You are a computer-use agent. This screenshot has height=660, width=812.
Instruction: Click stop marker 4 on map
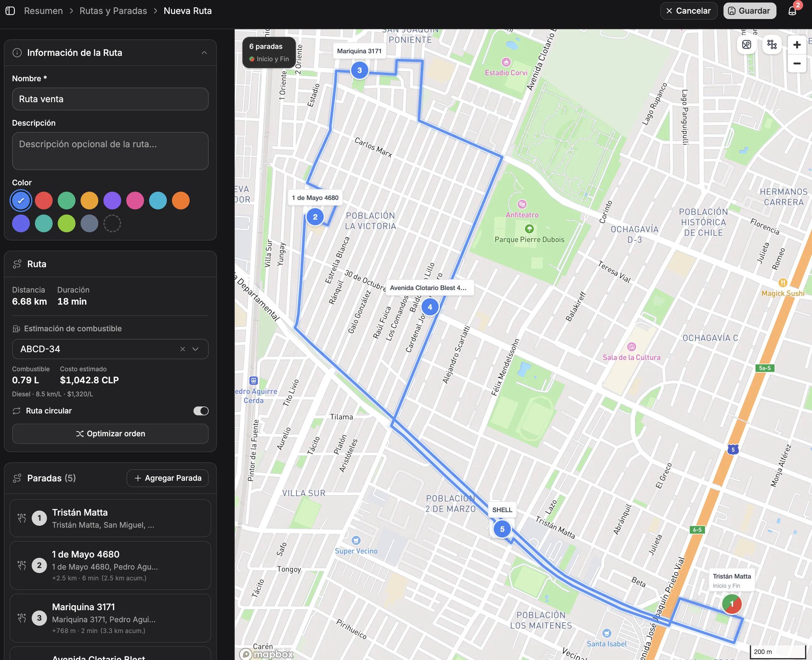(430, 307)
